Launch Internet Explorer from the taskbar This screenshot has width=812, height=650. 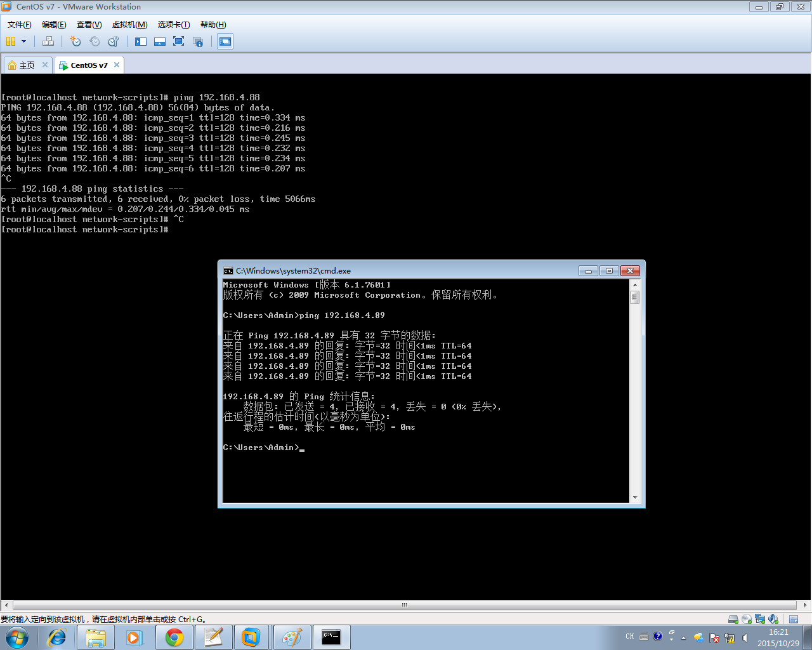click(56, 637)
